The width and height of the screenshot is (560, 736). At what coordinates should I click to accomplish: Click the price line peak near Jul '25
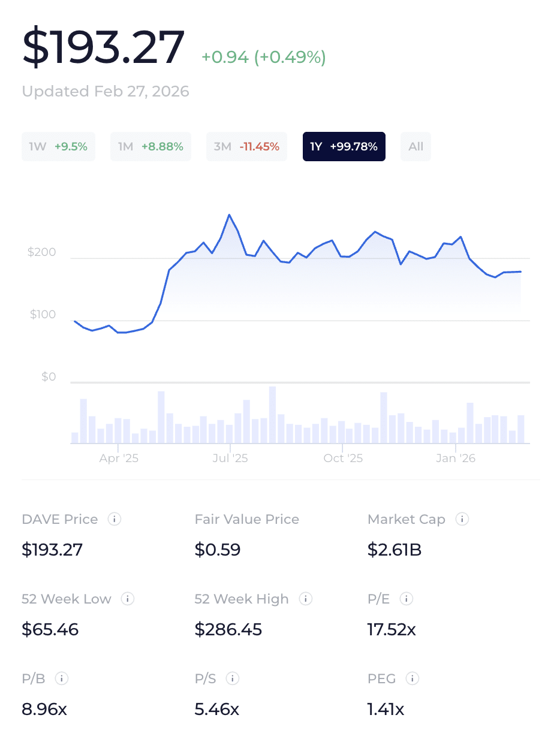229,215
